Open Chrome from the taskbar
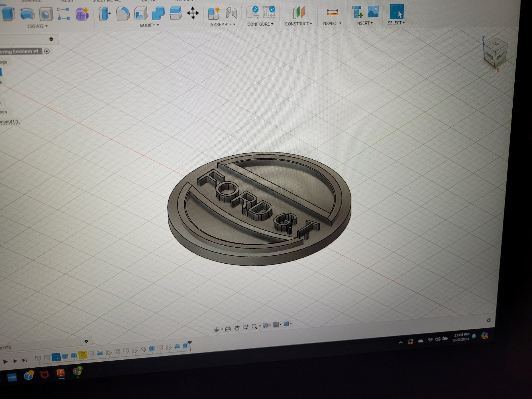This screenshot has width=532, height=399. click(77, 371)
